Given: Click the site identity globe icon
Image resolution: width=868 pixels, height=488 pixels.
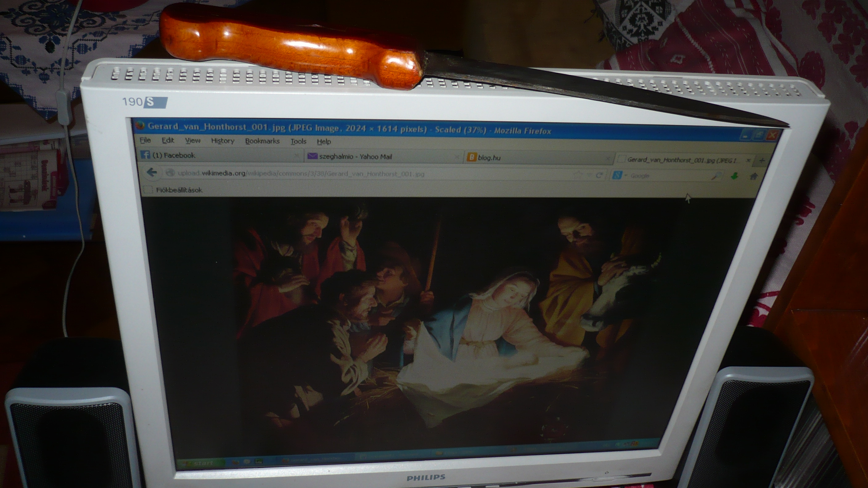Looking at the screenshot, I should [170, 173].
